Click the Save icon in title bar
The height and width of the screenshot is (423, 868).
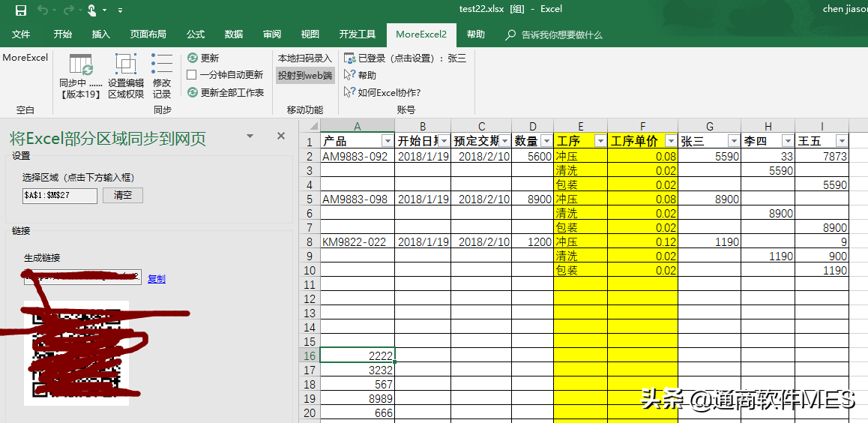[20, 10]
